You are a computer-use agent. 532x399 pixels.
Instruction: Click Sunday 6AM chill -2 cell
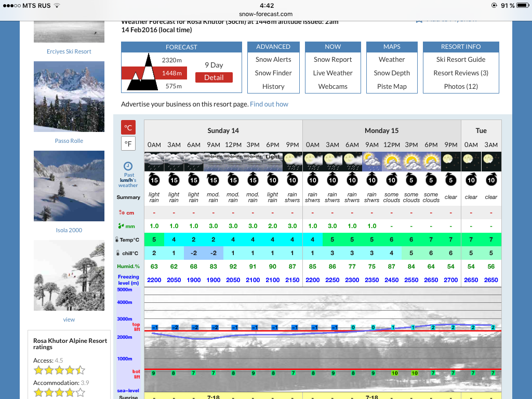[x=193, y=253]
